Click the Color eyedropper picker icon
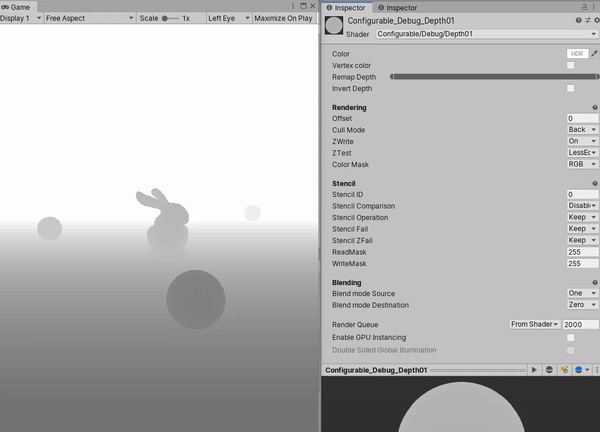This screenshot has height=432, width=600. pyautogui.click(x=594, y=54)
